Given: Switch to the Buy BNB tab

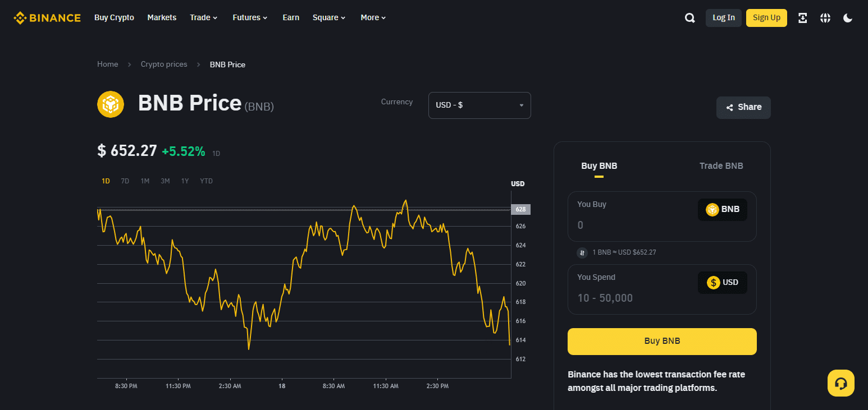Looking at the screenshot, I should click(x=599, y=166).
